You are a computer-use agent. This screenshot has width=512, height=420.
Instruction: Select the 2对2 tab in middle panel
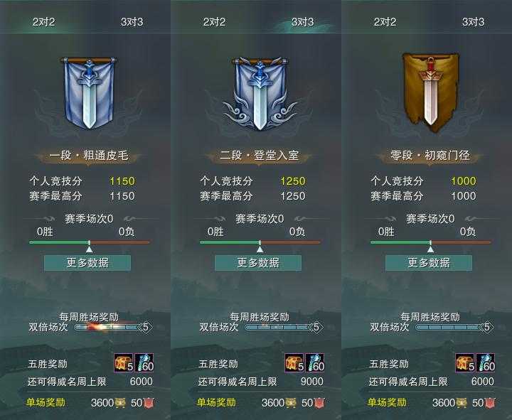[214, 22]
